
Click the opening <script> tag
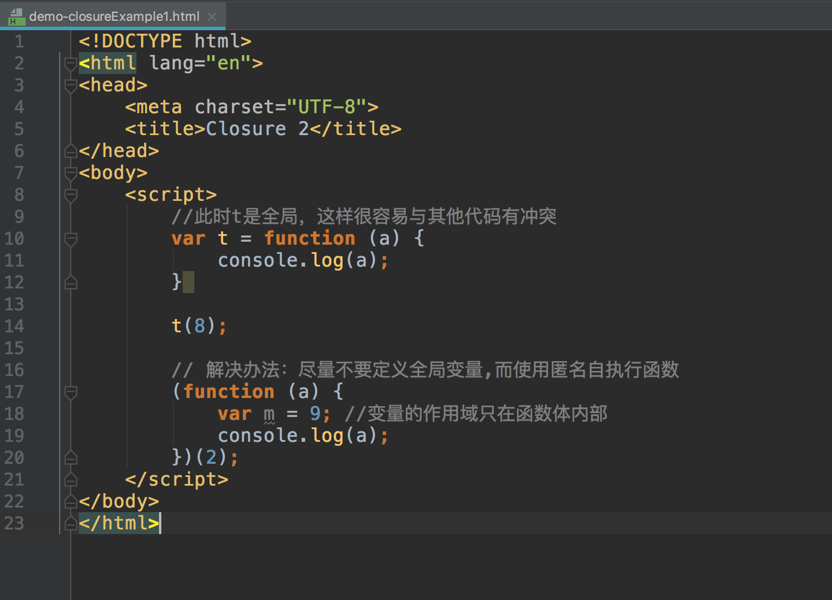click(171, 195)
